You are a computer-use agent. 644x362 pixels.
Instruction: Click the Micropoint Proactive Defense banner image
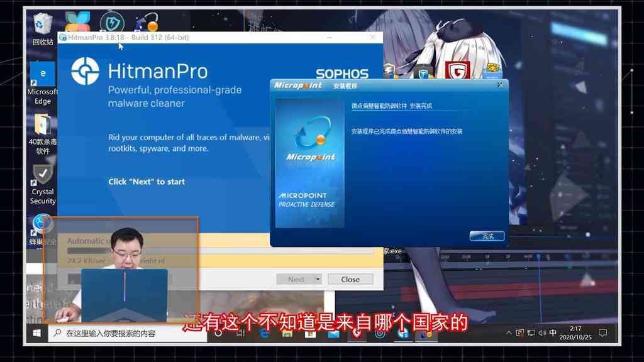(309, 163)
